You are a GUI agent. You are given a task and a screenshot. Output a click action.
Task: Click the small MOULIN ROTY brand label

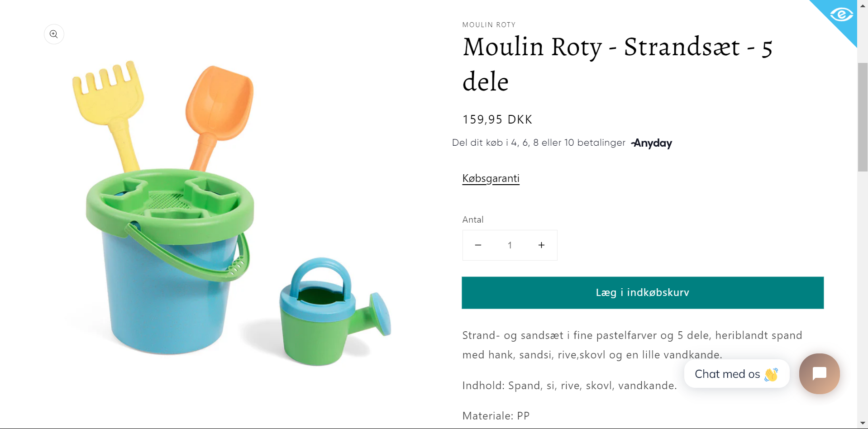point(489,25)
